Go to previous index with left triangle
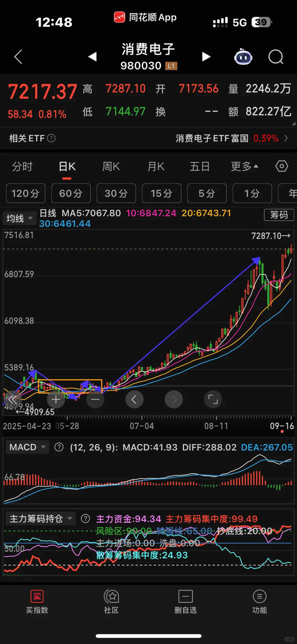This screenshot has width=297, height=644. (x=92, y=57)
